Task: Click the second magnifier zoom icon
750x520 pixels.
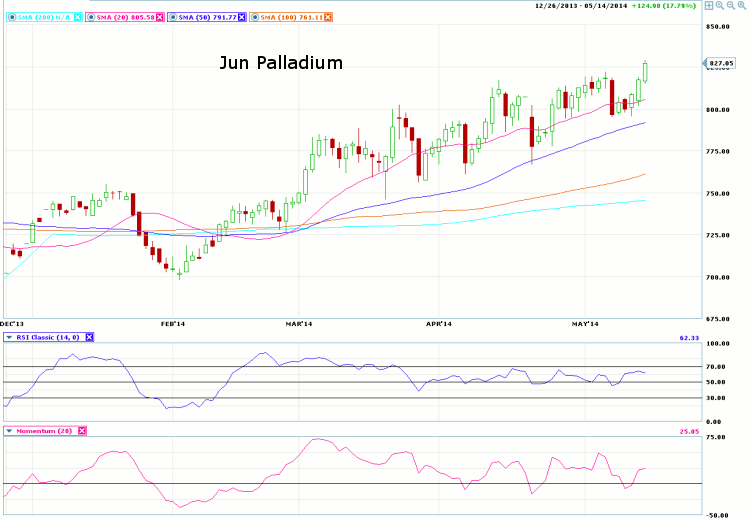Action: [731, 5]
